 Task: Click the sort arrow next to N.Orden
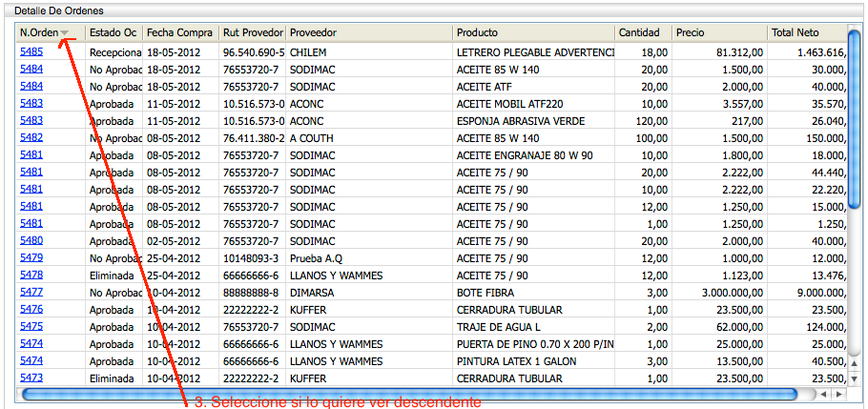65,33
